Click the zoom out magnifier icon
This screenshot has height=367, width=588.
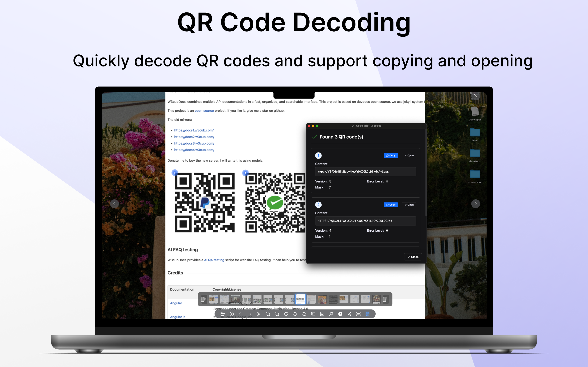coord(268,314)
